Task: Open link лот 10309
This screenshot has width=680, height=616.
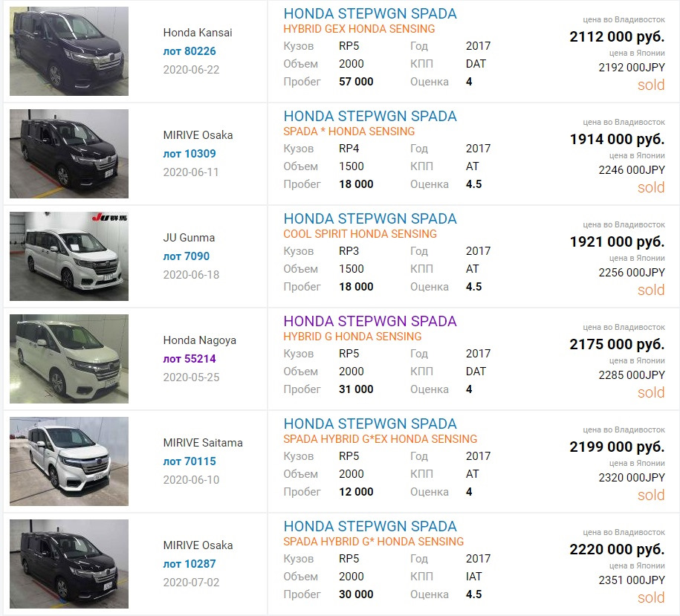Action: click(x=190, y=154)
